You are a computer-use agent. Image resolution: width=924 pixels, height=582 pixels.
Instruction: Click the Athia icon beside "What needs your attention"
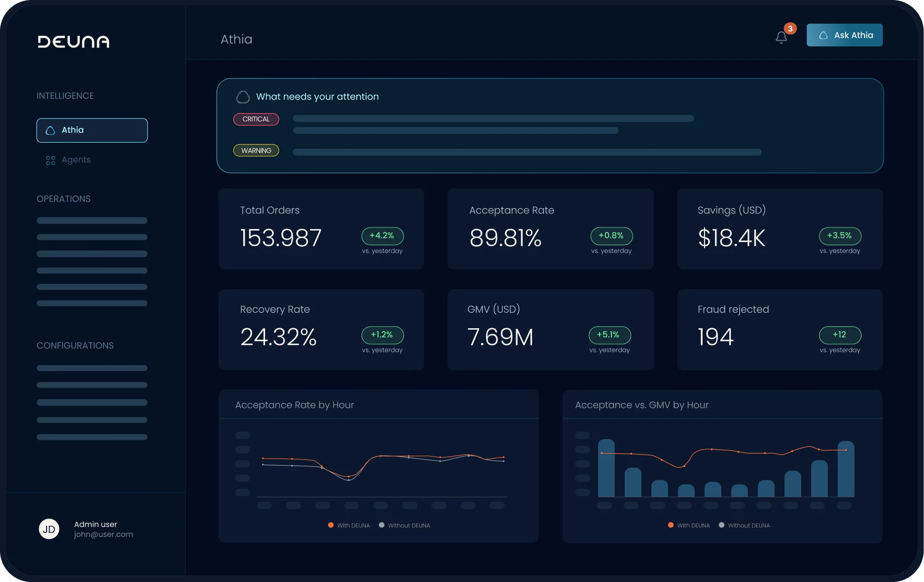(243, 97)
